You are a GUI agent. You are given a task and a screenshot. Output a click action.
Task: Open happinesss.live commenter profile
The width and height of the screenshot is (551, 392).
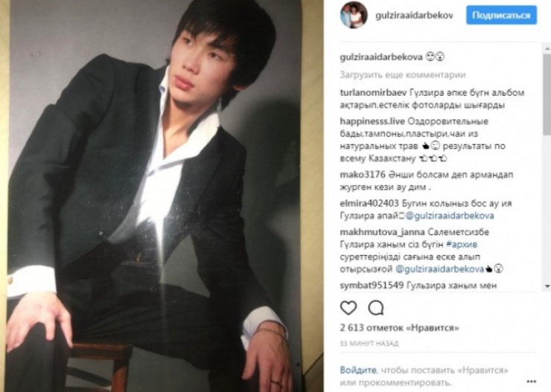(x=372, y=121)
